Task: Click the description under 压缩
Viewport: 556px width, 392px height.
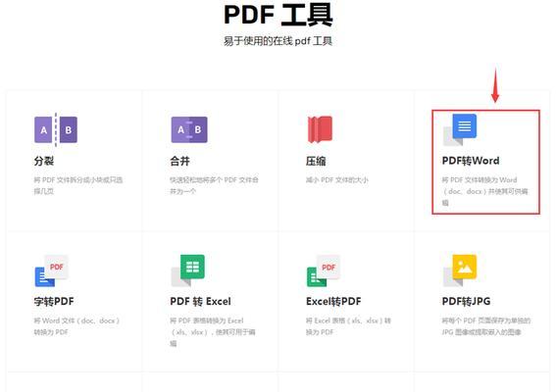Action: click(x=337, y=180)
